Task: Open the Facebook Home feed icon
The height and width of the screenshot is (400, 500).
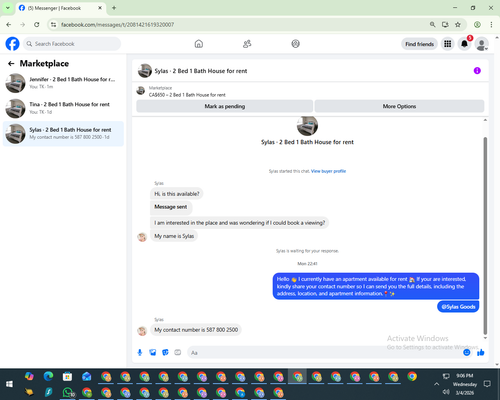Action: click(x=199, y=44)
